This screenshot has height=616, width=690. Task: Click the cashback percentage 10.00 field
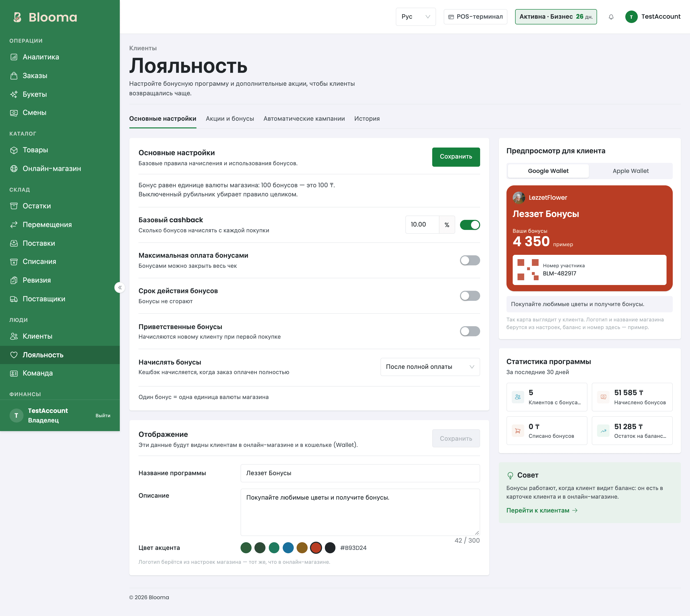pos(422,225)
